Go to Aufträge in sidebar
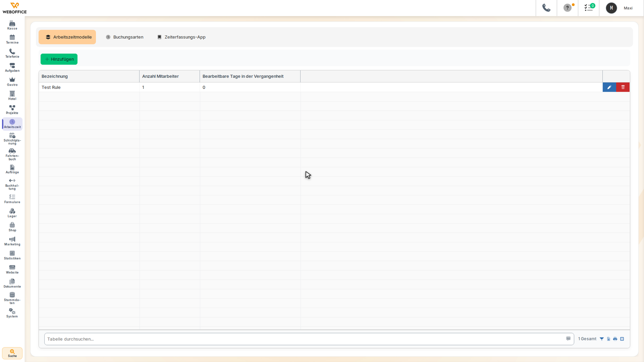644x362 pixels. tap(12, 169)
